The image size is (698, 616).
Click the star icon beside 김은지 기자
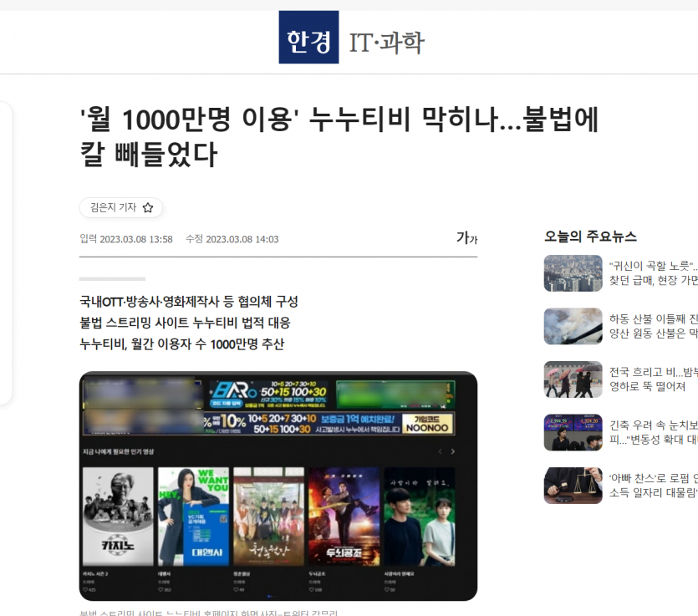tap(148, 207)
